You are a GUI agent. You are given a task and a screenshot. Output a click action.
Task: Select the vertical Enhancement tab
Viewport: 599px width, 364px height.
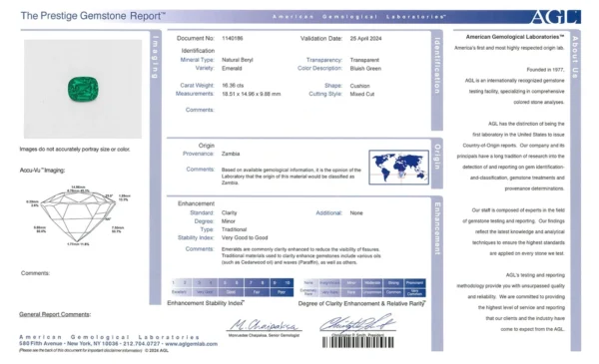(437, 228)
